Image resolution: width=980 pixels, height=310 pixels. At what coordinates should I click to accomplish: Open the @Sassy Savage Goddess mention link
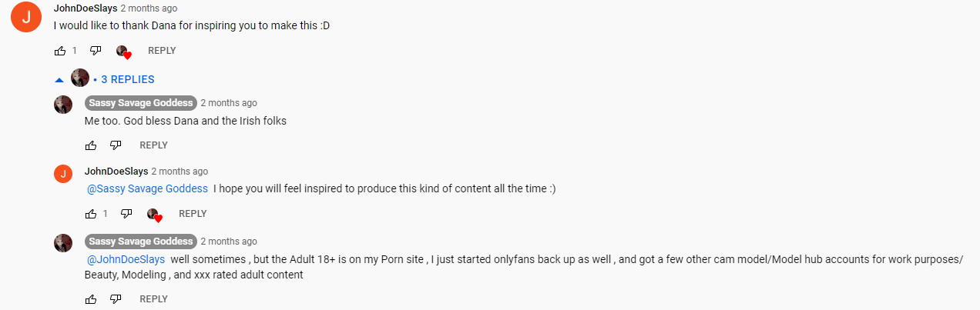point(147,188)
